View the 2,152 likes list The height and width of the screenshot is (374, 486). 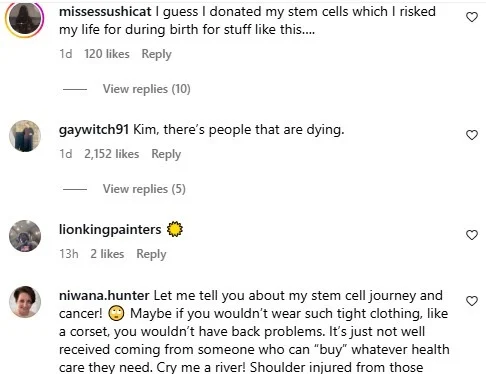coord(111,154)
